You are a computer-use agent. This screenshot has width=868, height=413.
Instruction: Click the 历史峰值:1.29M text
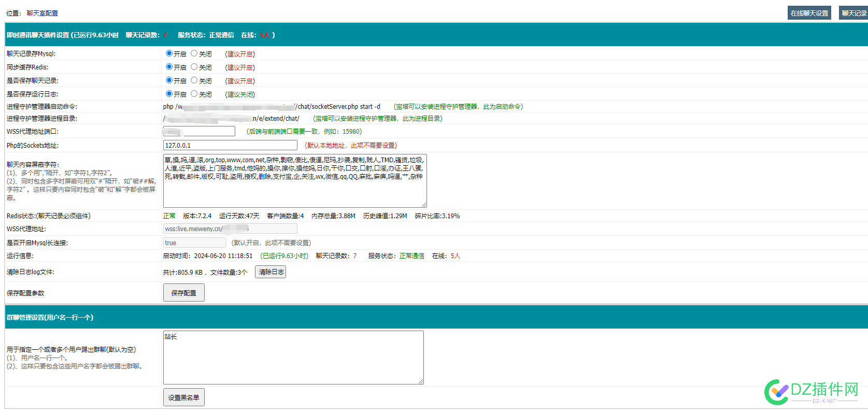(x=385, y=216)
